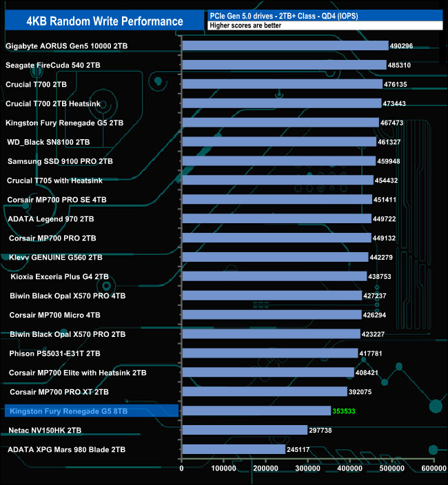This screenshot has width=448, height=485.
Task: Click the Kioxia Exceria Plus G4 2TB label
Action: tap(59, 276)
